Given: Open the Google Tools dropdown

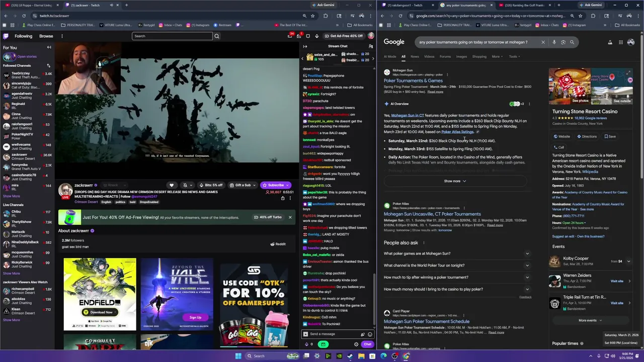Looking at the screenshot, I should point(514,56).
